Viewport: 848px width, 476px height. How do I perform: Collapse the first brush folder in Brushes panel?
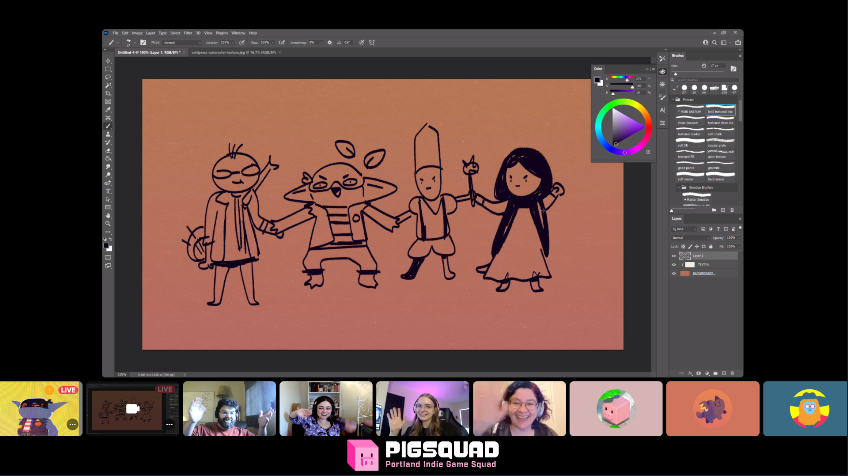pos(673,100)
